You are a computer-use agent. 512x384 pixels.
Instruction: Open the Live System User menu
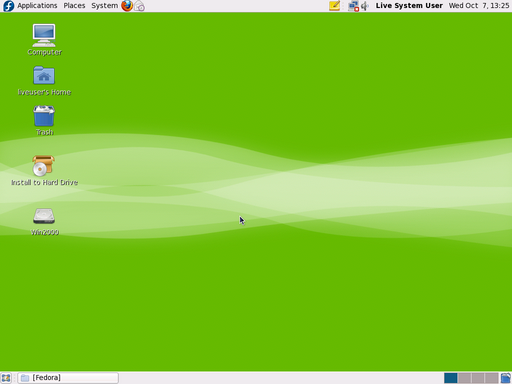pos(409,6)
